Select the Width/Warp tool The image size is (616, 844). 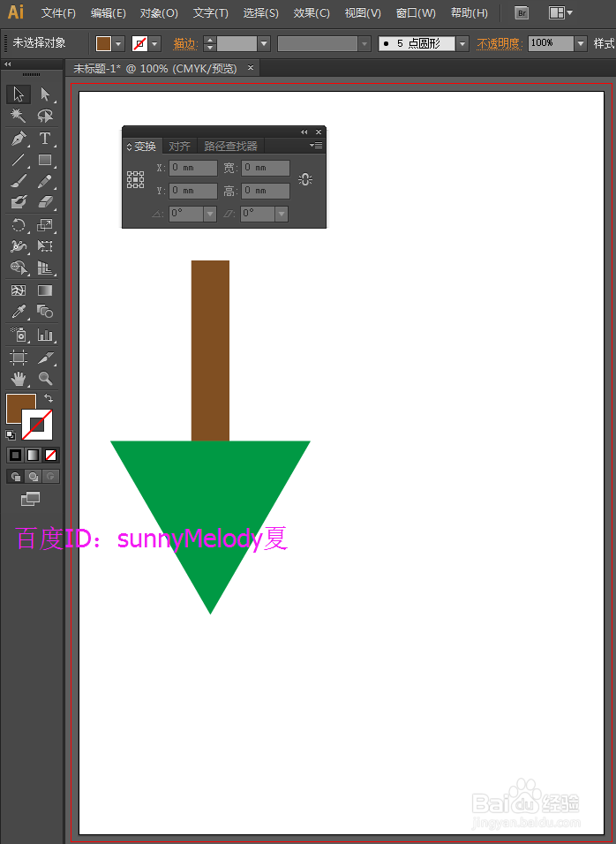pyautogui.click(x=19, y=246)
